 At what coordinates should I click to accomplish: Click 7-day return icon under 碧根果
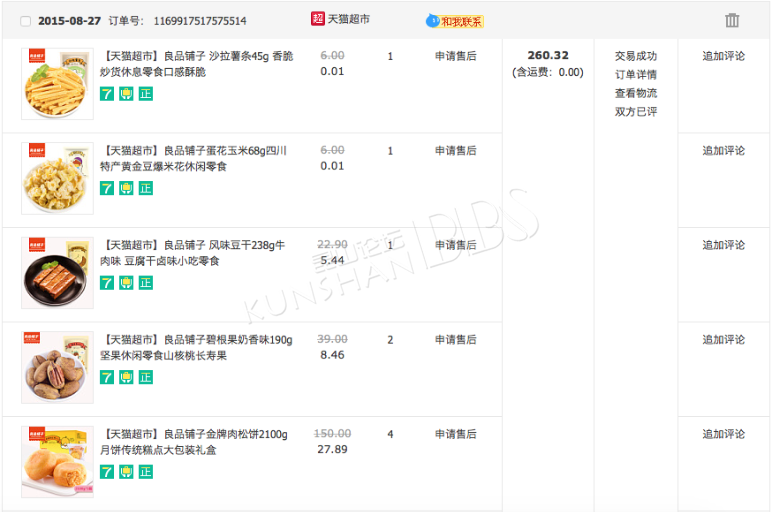[x=107, y=377]
